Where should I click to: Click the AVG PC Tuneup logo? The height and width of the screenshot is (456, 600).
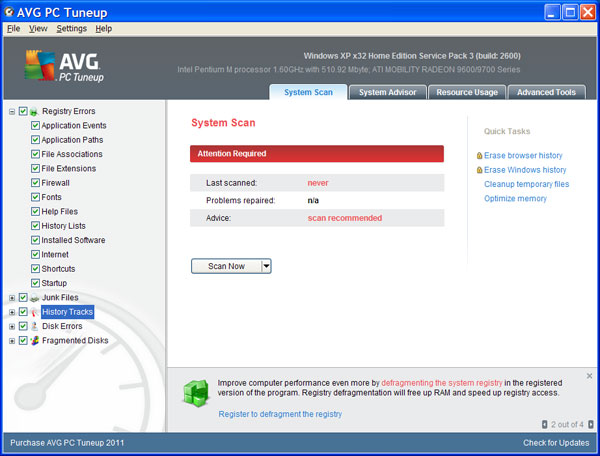coord(64,65)
